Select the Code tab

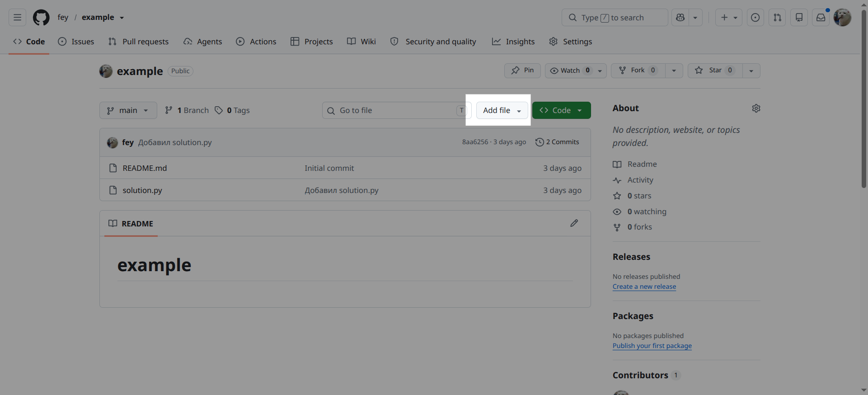[x=29, y=42]
